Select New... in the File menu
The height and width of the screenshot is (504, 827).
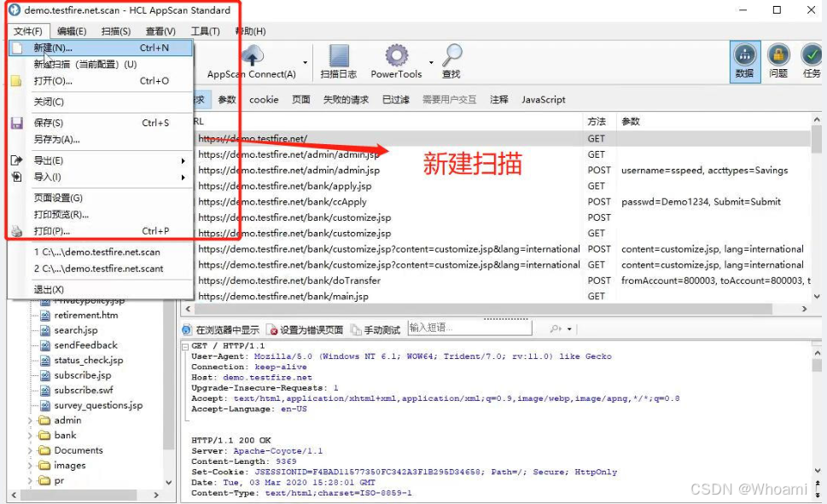click(x=100, y=48)
